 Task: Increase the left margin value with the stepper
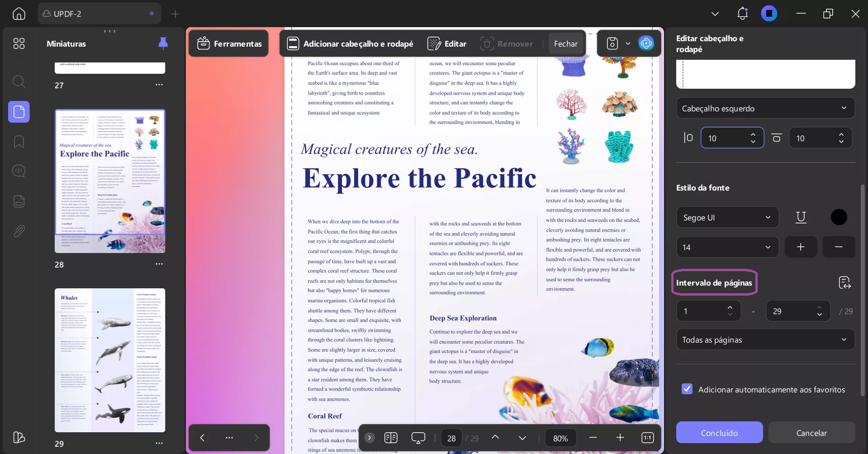click(x=753, y=134)
